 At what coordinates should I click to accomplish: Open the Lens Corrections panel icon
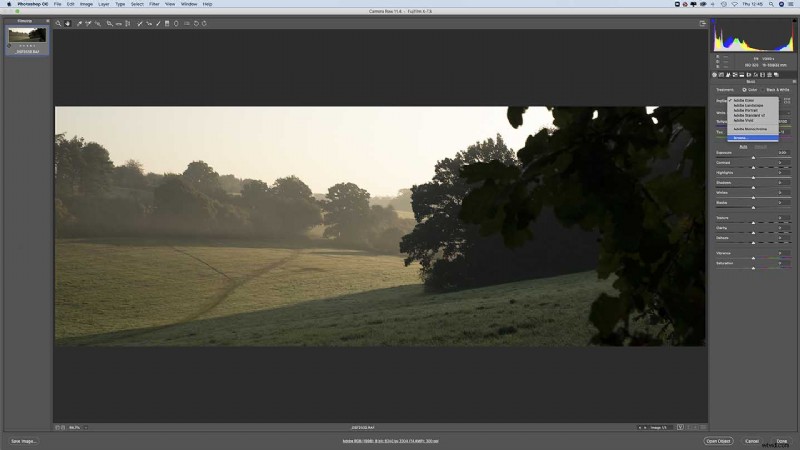(x=749, y=75)
